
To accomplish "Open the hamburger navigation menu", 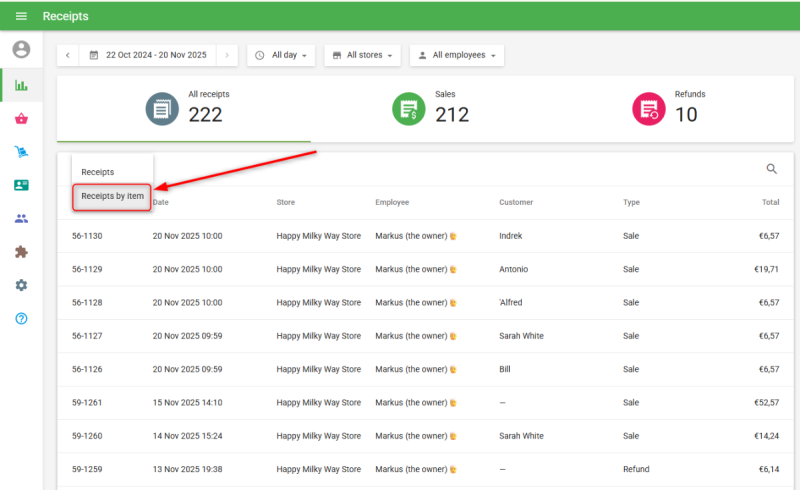I will coord(21,16).
